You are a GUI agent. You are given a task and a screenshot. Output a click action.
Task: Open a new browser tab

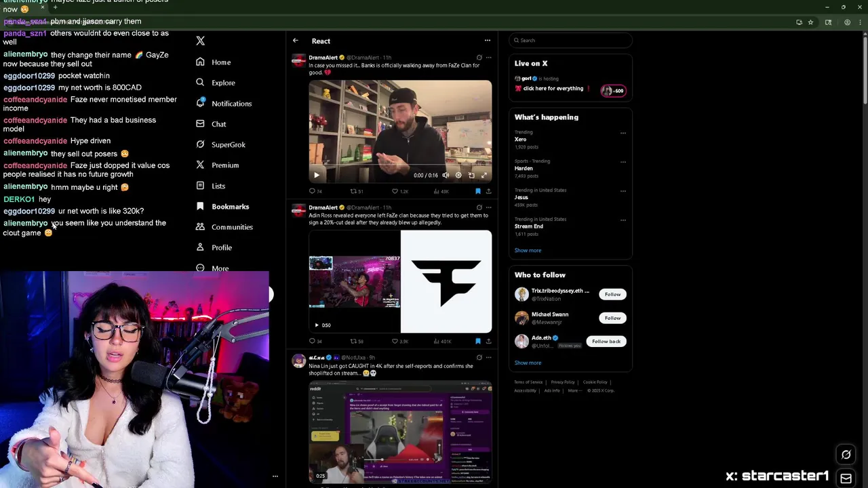click(55, 7)
